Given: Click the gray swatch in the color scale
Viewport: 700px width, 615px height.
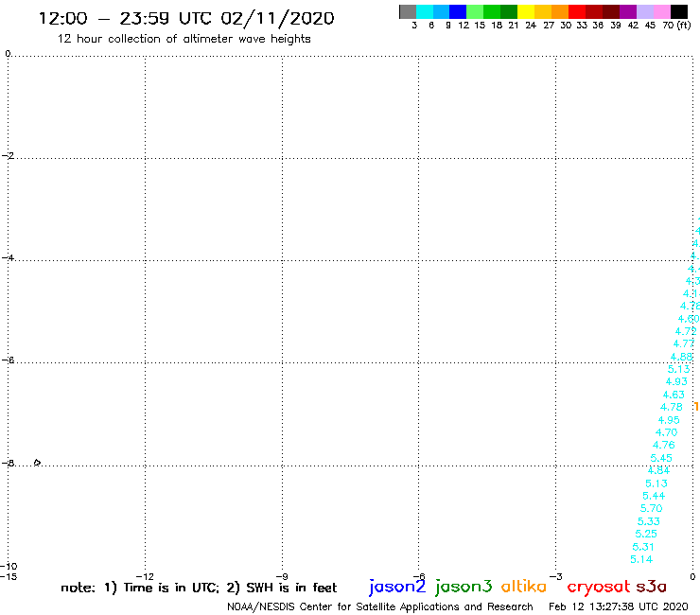Looking at the screenshot, I should coord(408,11).
